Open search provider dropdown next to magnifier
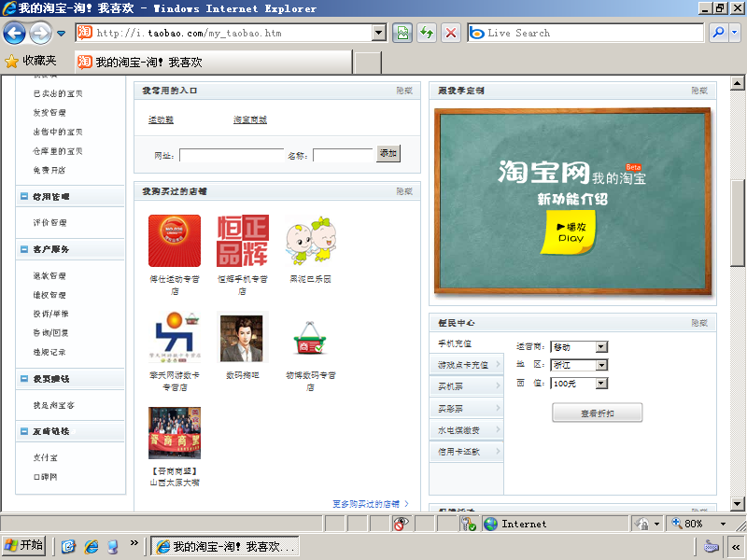 735,33
